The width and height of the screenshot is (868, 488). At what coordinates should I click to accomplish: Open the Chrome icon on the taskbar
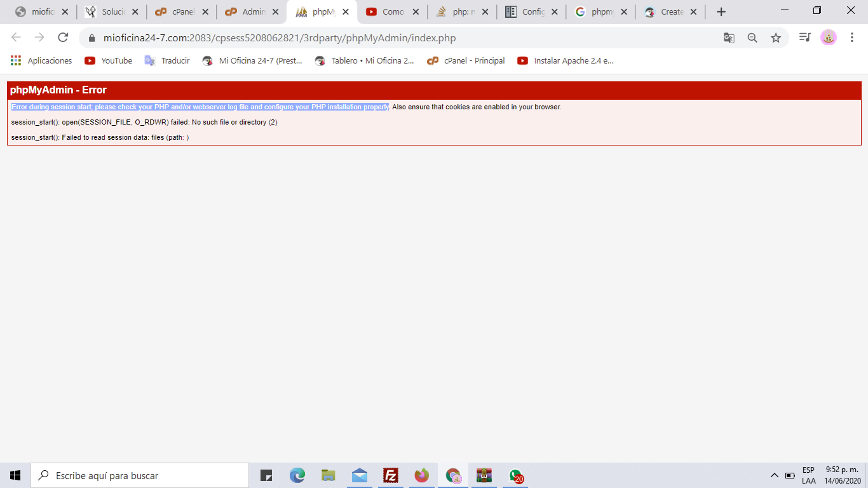453,475
